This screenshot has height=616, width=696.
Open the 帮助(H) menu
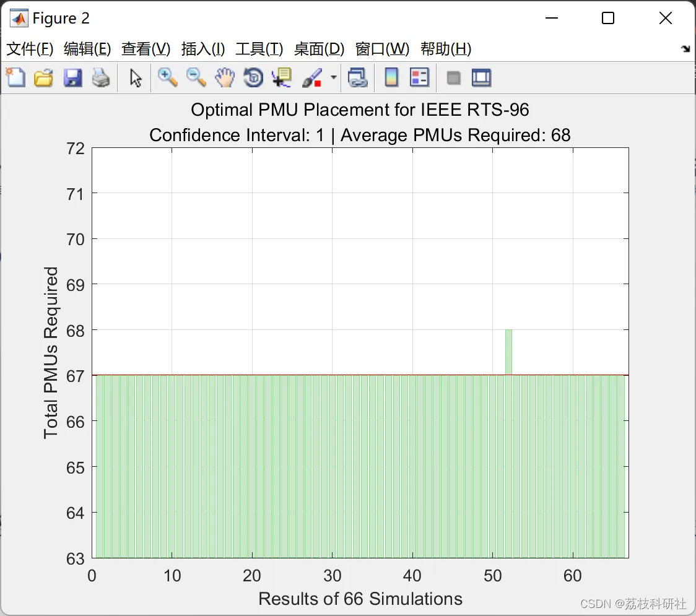point(446,49)
